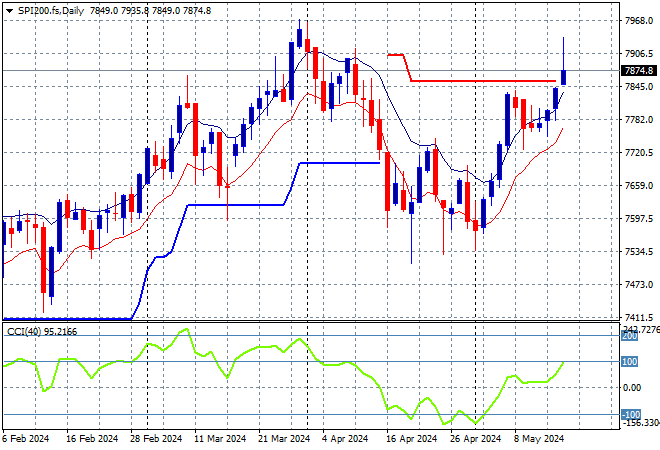Image resolution: width=660 pixels, height=450 pixels.
Task: Click the latest blue candle at right edge
Action: tap(564, 76)
